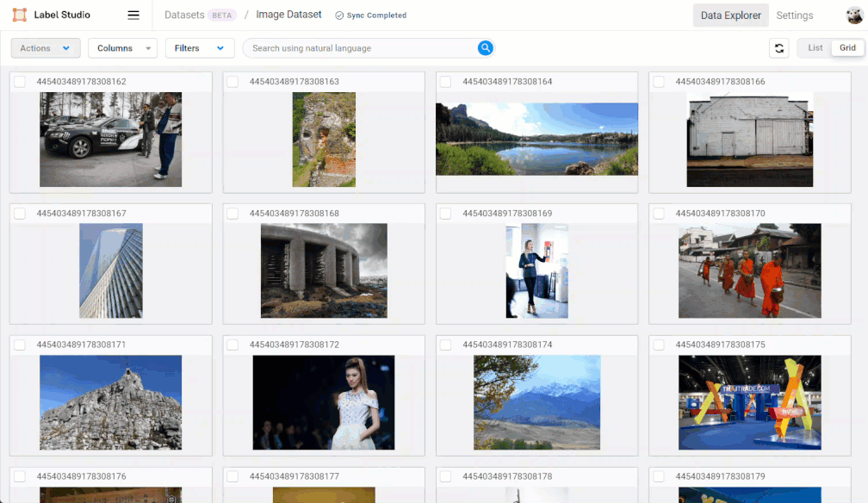Click the Data Explorer button
This screenshot has width=868, height=503.
tap(730, 15)
